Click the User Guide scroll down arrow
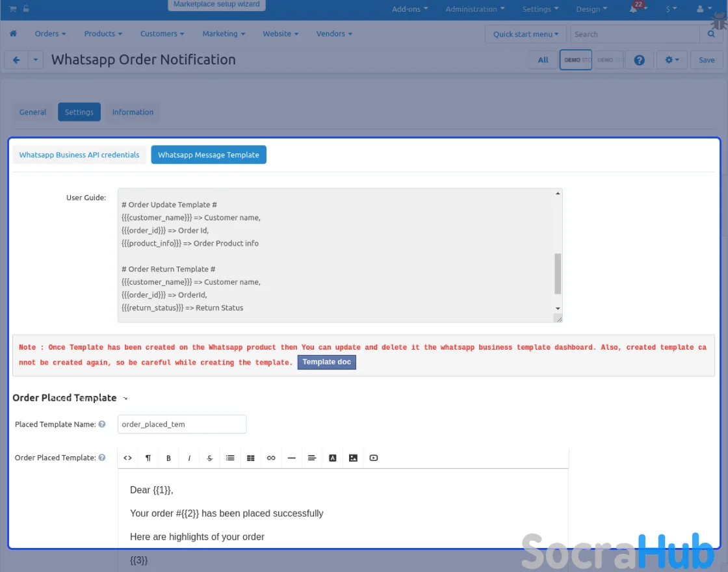The image size is (728, 572). pos(558,309)
